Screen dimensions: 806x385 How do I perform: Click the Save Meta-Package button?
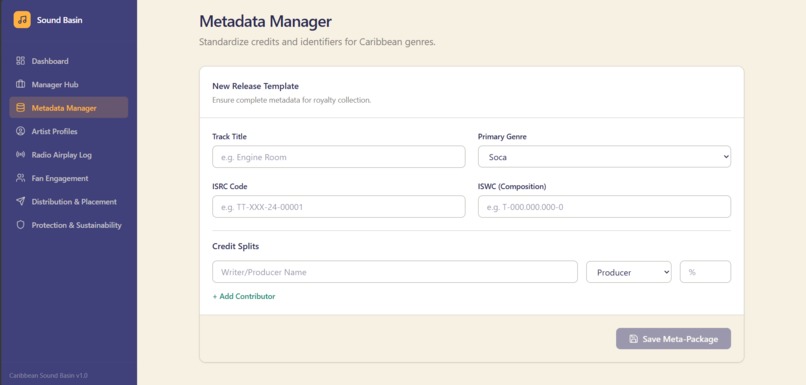pyautogui.click(x=673, y=339)
